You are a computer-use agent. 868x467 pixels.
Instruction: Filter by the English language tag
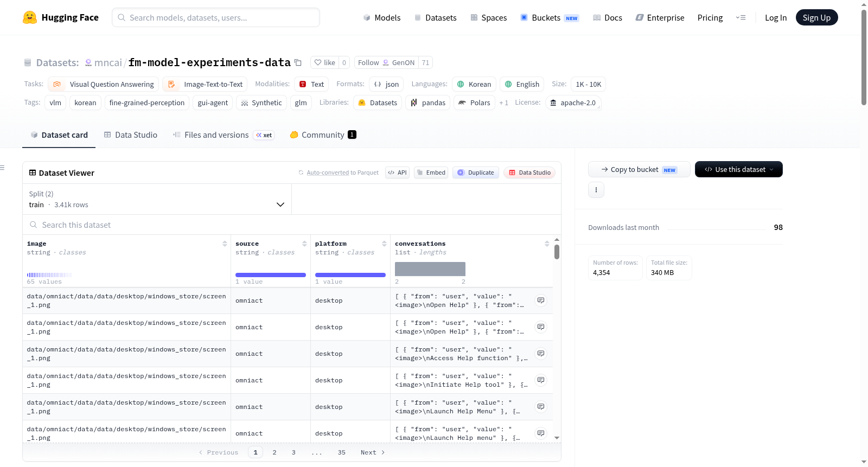522,84
